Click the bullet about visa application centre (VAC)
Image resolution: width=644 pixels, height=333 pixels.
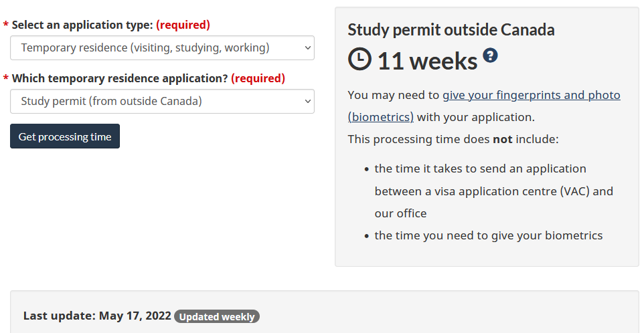tap(493, 191)
